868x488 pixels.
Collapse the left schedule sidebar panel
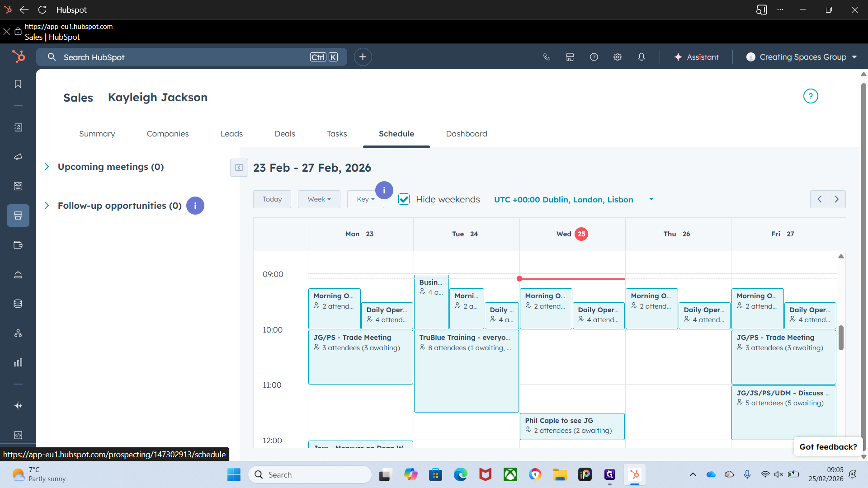tap(239, 168)
